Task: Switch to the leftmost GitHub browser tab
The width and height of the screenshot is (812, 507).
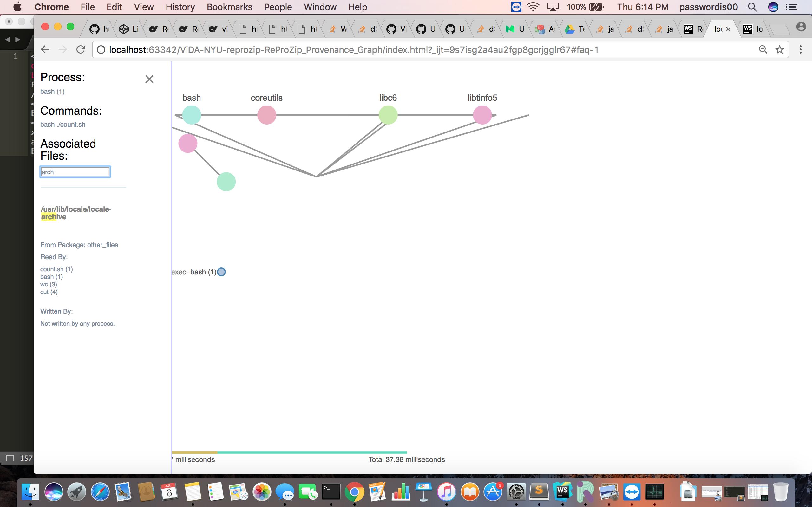Action: click(98, 29)
